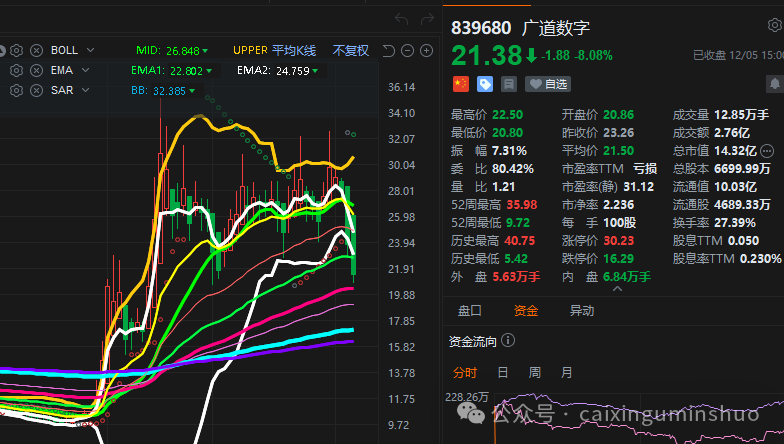Click the redo arrow above the chart

tap(427, 19)
